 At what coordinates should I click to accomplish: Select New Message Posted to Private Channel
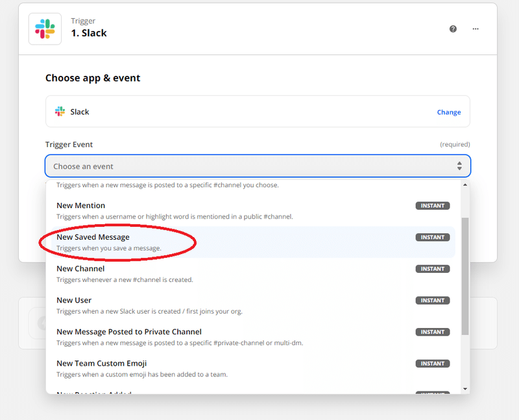pos(253,337)
